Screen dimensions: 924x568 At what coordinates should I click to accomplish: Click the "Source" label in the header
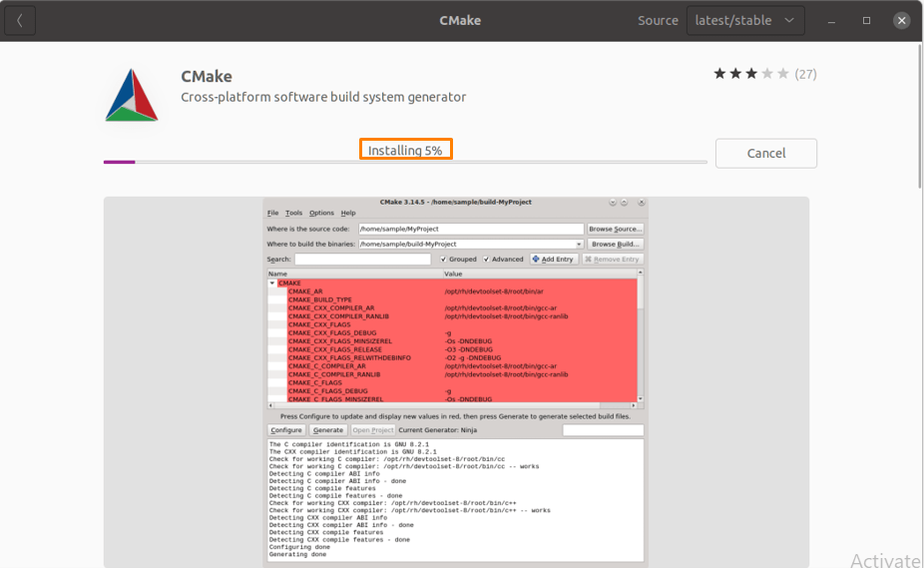pos(658,21)
